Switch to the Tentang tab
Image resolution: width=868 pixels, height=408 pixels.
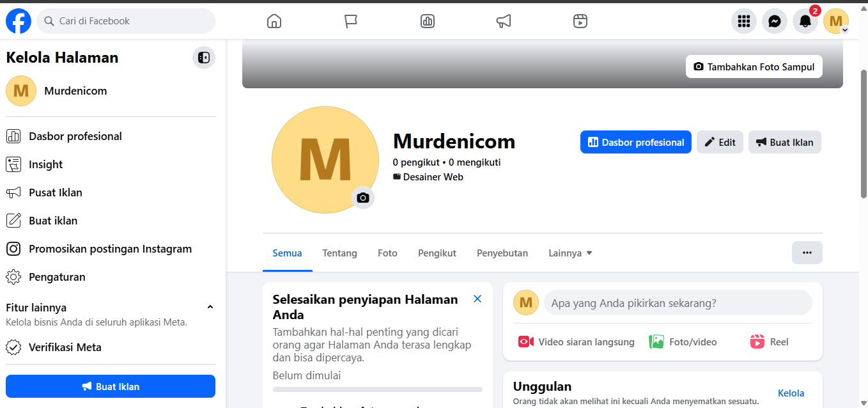pyautogui.click(x=339, y=253)
